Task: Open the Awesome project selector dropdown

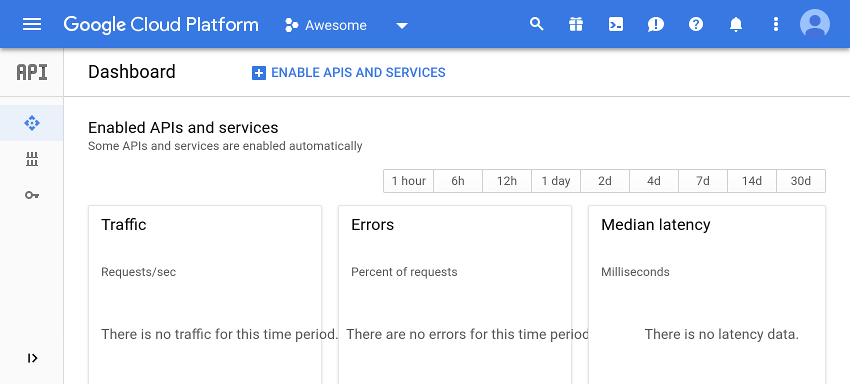Action: 347,25
